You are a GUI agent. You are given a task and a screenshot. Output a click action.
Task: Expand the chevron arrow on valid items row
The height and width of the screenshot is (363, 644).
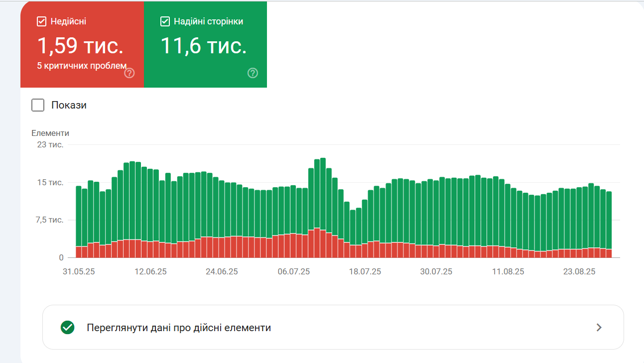pyautogui.click(x=599, y=328)
